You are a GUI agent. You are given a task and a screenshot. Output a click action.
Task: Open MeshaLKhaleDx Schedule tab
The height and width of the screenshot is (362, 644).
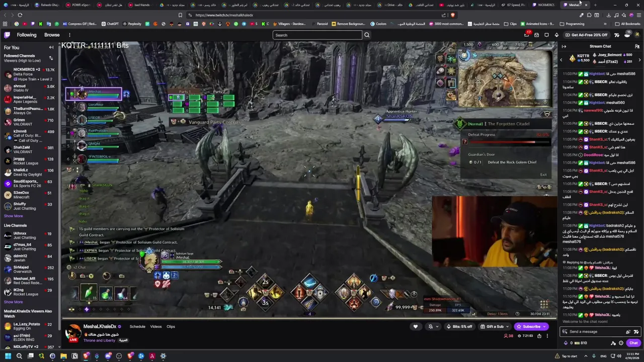[x=137, y=326]
